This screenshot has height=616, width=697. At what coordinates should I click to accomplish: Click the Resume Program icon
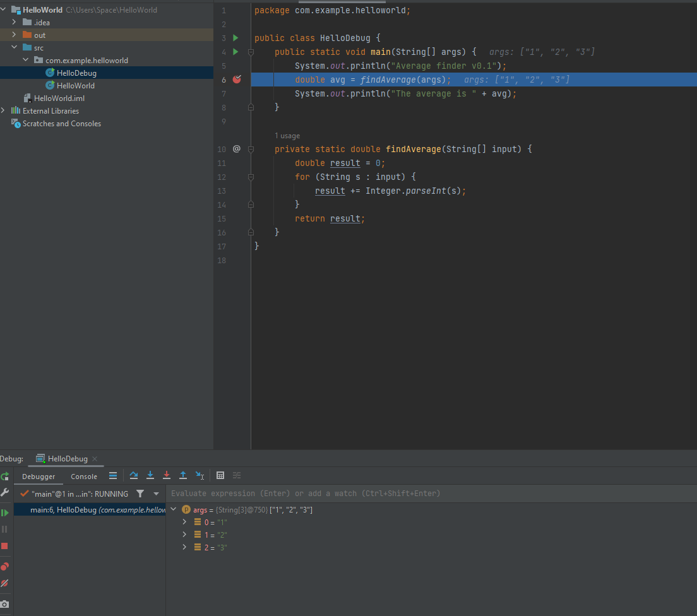pyautogui.click(x=5, y=512)
